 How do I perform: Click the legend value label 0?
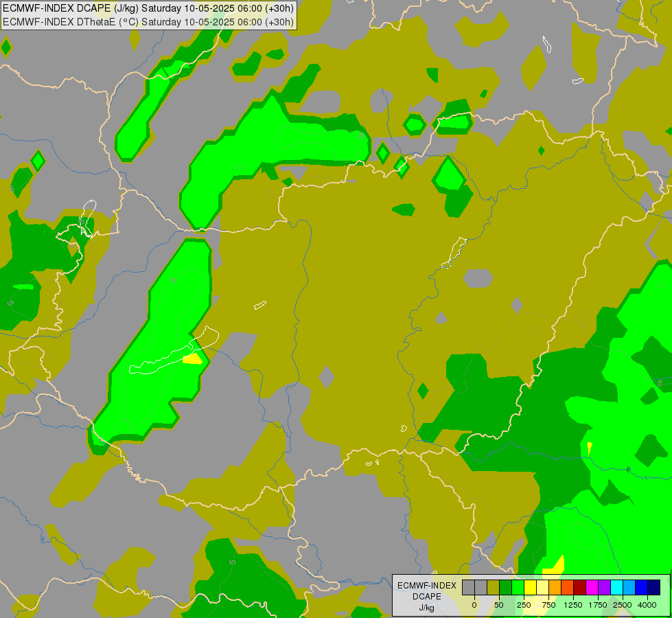(x=474, y=605)
